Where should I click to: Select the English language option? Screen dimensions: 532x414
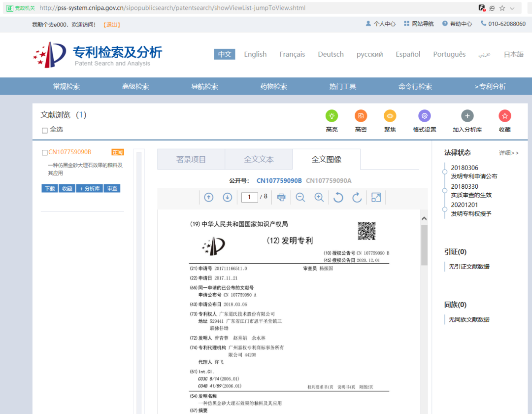click(x=255, y=54)
